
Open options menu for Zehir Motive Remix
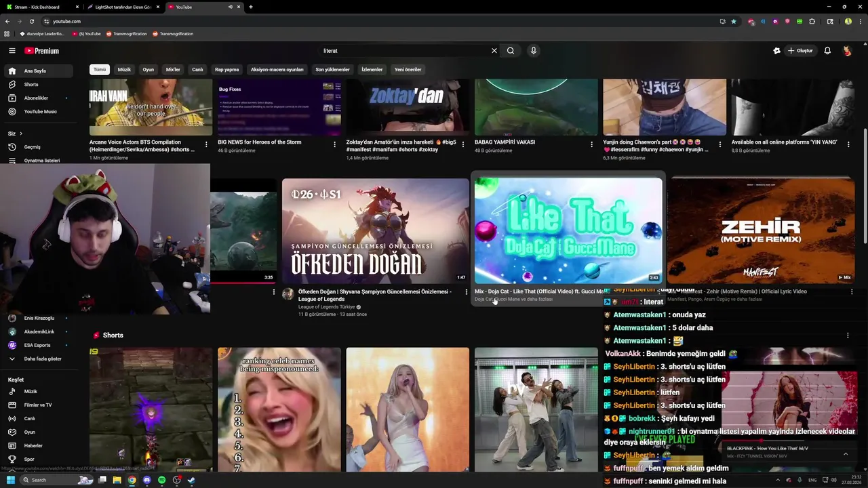852,292
